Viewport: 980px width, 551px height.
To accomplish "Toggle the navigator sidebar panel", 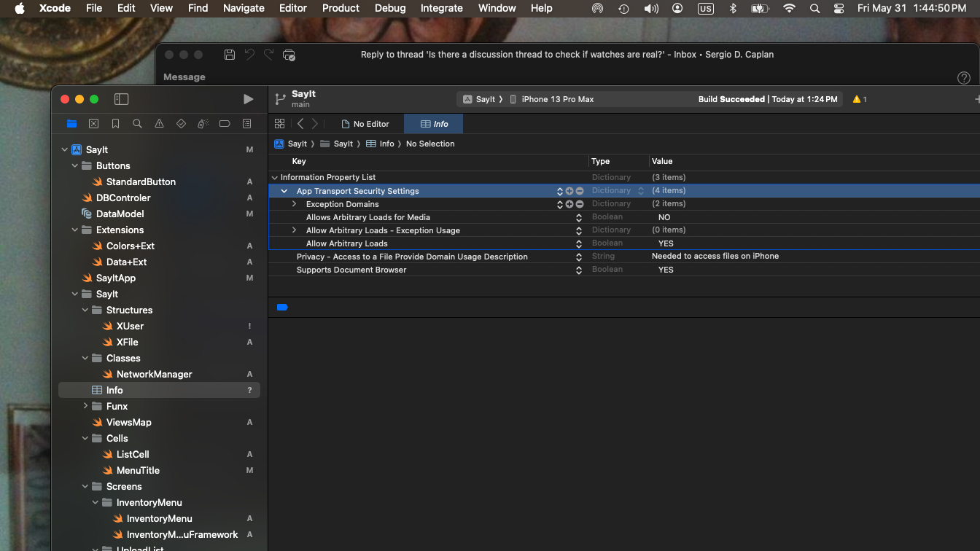I will 122,99.
